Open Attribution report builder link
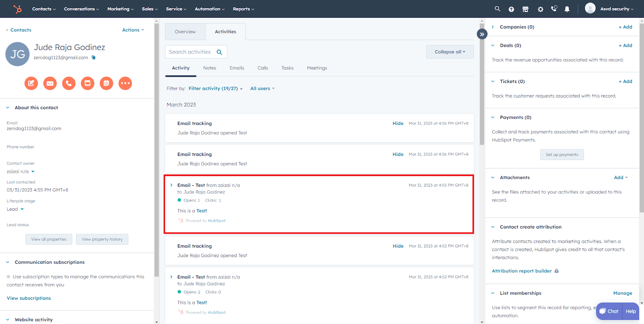Image resolution: width=644 pixels, height=324 pixels. click(522, 271)
